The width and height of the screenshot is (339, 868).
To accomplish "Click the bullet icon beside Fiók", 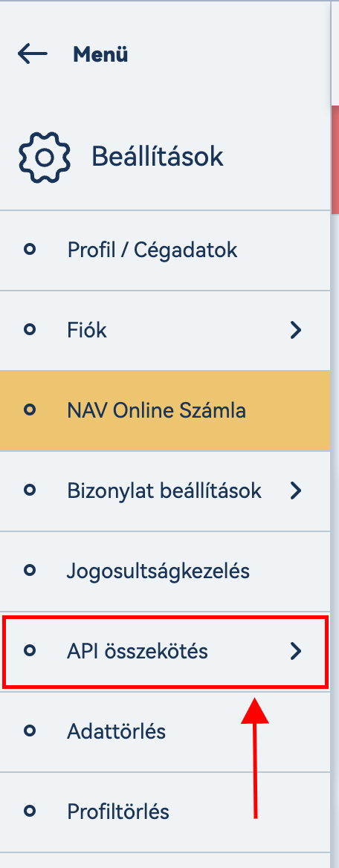I will 30,330.
